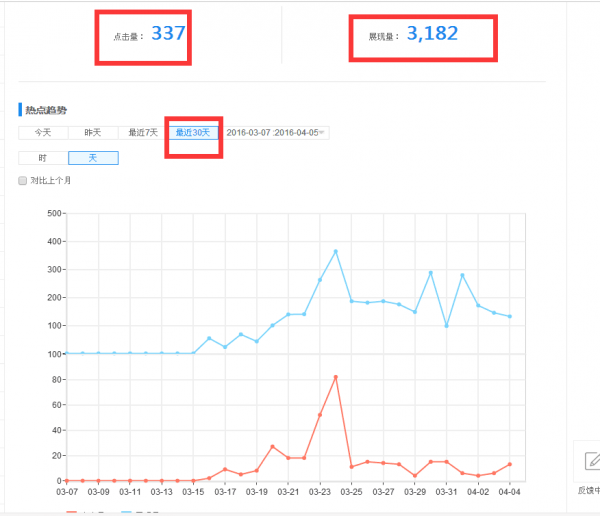Screen dimensions: 600x516
Task: Select the 今天 time range tab
Action: [43, 132]
